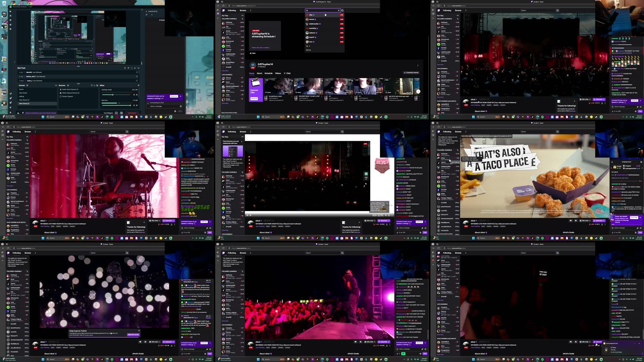Adjust the Desktop Audio volume slider in Streamlabs
Image resolution: width=644 pixels, height=362 pixels.
pos(116,95)
